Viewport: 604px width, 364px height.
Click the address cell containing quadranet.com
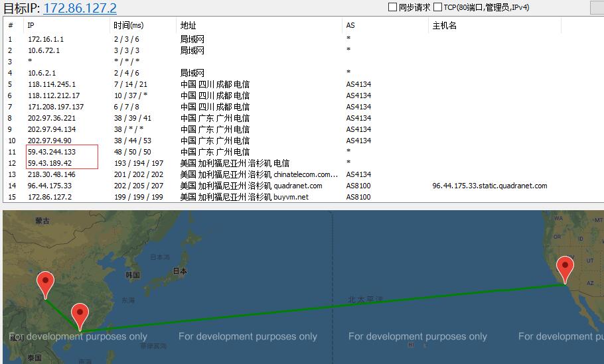[x=251, y=186]
